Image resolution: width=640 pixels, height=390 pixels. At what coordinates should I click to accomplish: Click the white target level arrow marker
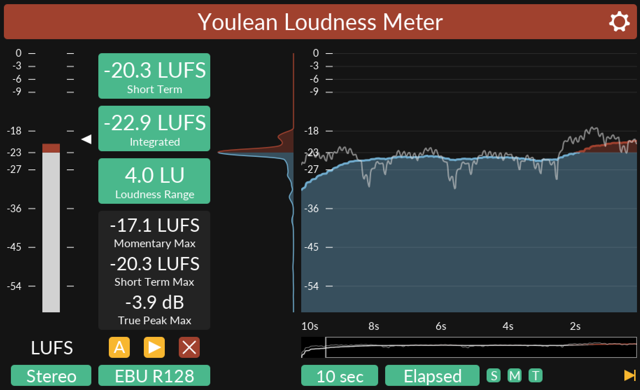[86, 139]
